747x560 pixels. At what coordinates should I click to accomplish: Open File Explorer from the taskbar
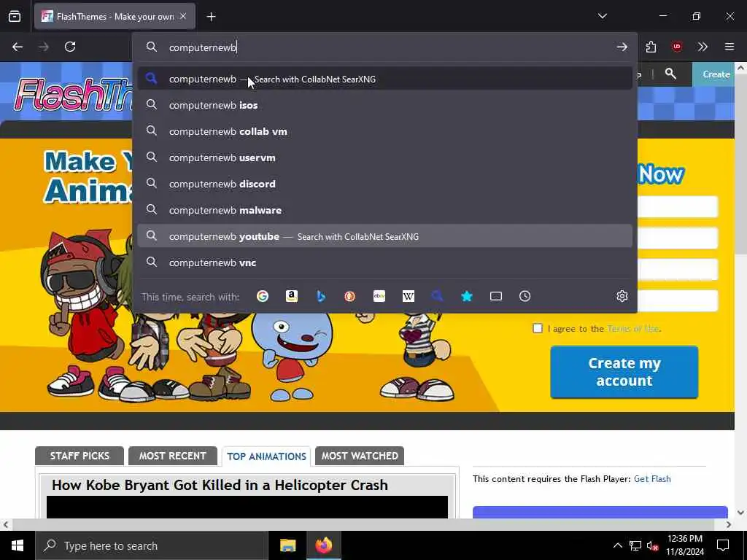click(287, 545)
